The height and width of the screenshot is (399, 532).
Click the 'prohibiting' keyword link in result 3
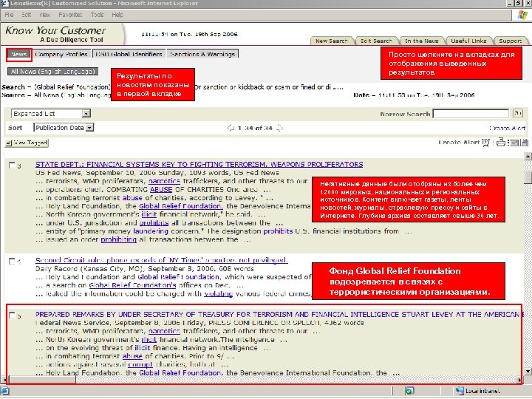[x=118, y=239]
